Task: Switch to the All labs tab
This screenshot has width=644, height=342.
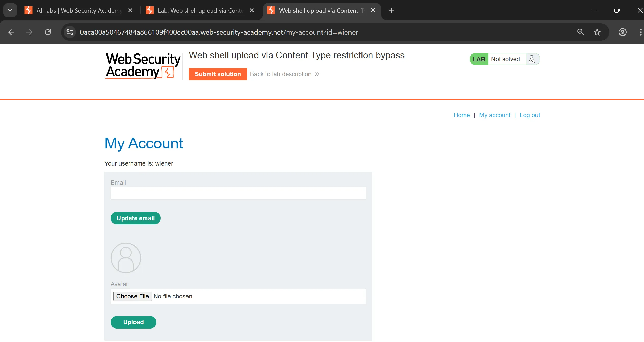Action: 76,10
